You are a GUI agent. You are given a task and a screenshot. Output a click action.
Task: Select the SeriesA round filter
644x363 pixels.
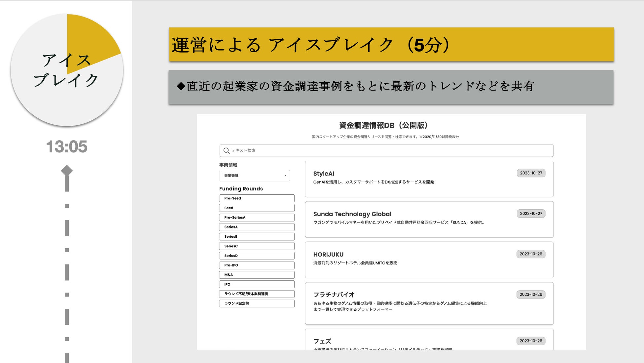tap(257, 227)
